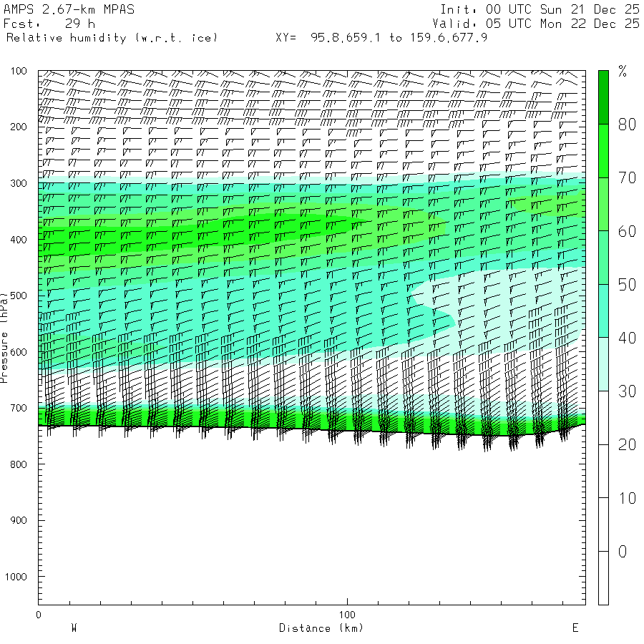Viewport: 644px width, 644px height.
Task: Click the "W" west endpoint label
Action: (74, 628)
